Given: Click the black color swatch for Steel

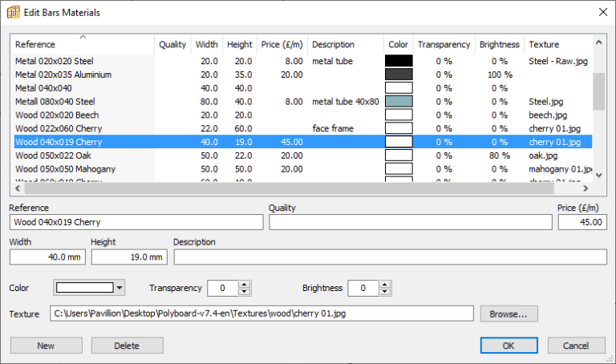Looking at the screenshot, I should coord(399,61).
